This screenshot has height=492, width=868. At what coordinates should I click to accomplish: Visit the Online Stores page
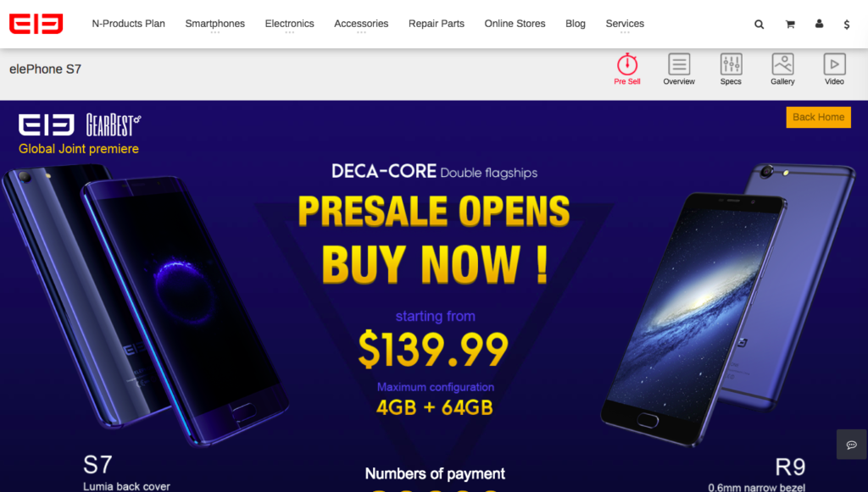tap(515, 24)
